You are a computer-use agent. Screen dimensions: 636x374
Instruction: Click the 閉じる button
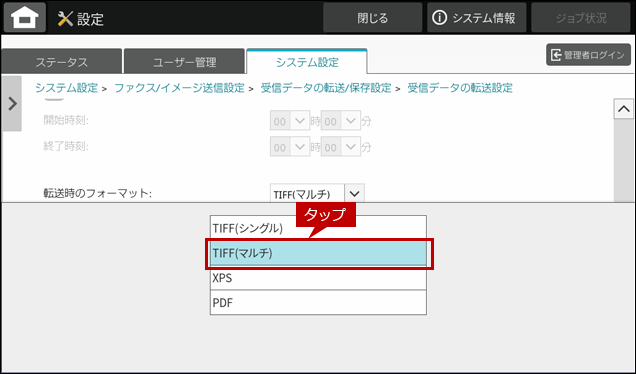point(372,18)
